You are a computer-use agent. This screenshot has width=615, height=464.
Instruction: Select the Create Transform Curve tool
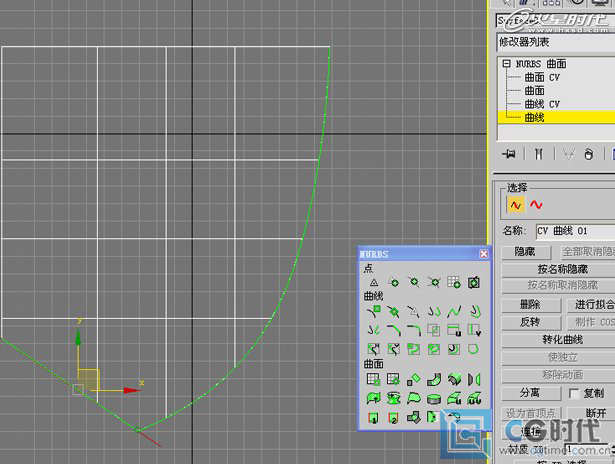[x=434, y=311]
